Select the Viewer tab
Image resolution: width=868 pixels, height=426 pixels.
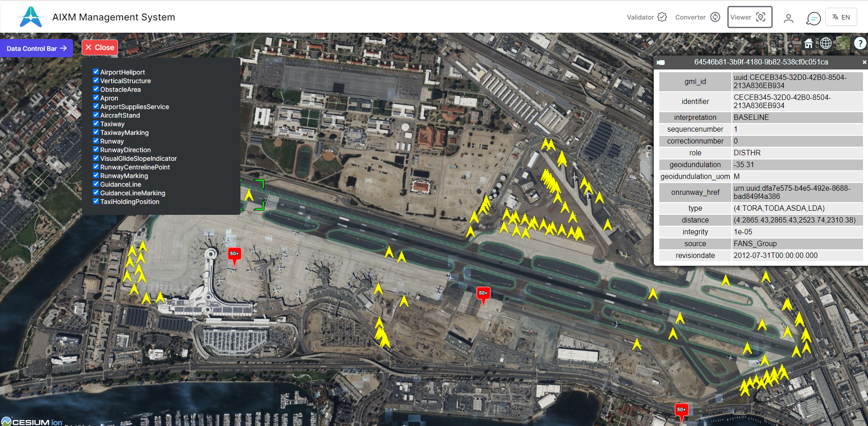click(x=750, y=17)
